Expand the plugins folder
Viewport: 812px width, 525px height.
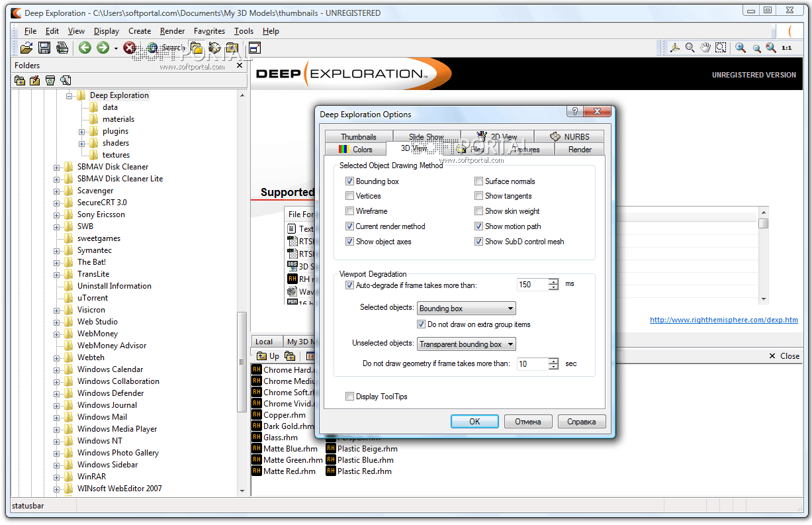[x=82, y=131]
